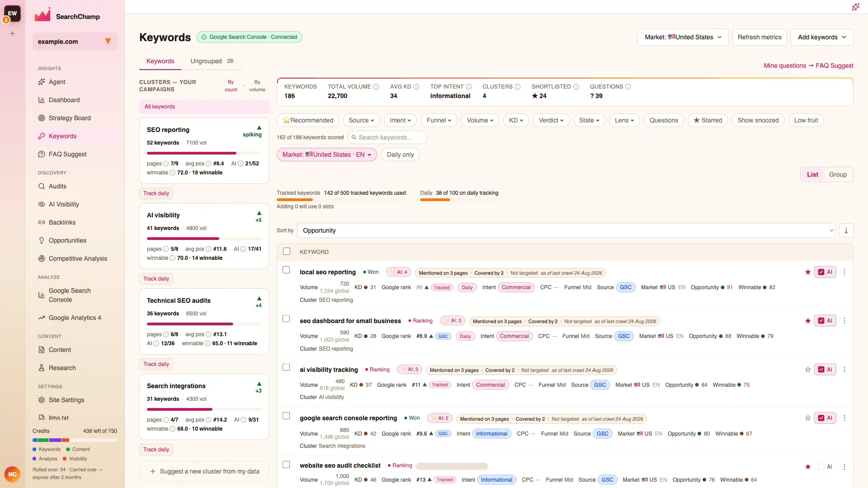868x488 pixels.
Task: Click the Dashboard bar chart icon
Action: 42,100
